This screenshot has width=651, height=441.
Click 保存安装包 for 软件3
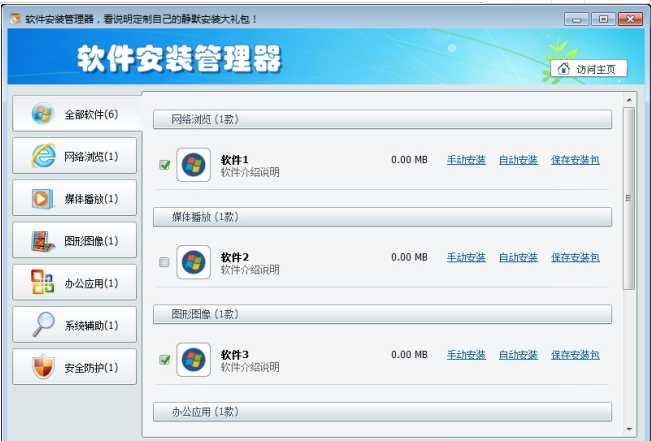575,355
